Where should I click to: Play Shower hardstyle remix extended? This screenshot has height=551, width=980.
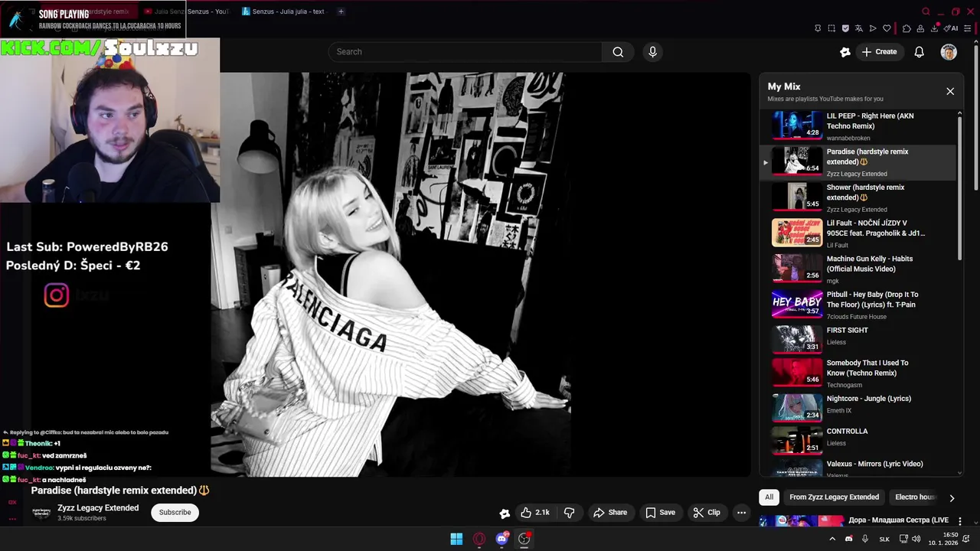click(857, 197)
